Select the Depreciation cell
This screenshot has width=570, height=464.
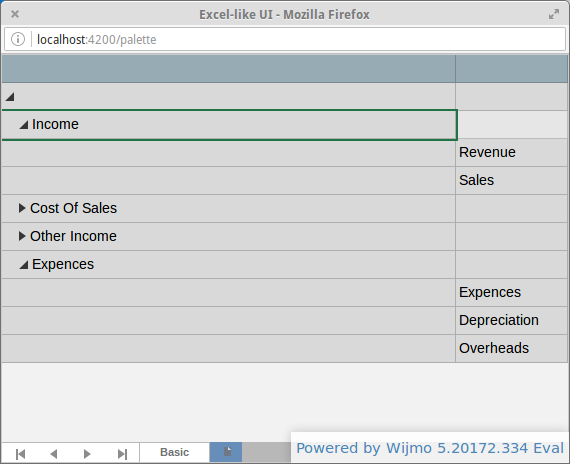[x=511, y=320]
